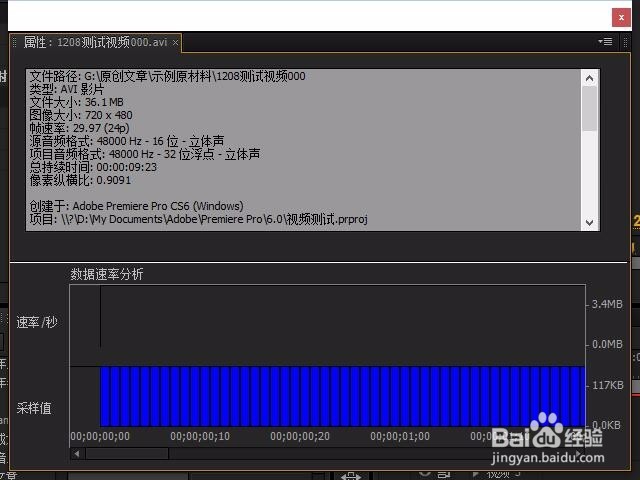The image size is (640, 480).
Task: Click the panel gripper next to the Properties title
Action: 15,42
